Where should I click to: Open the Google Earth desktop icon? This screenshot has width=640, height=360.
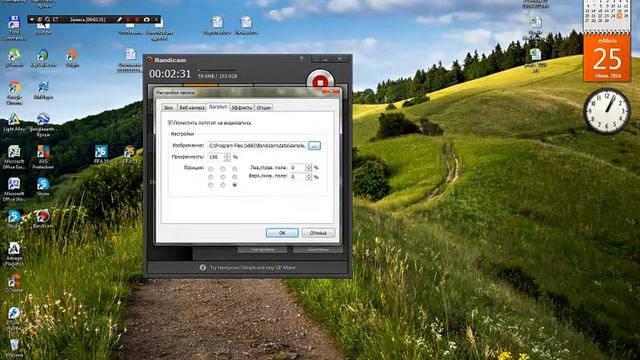tap(43, 125)
